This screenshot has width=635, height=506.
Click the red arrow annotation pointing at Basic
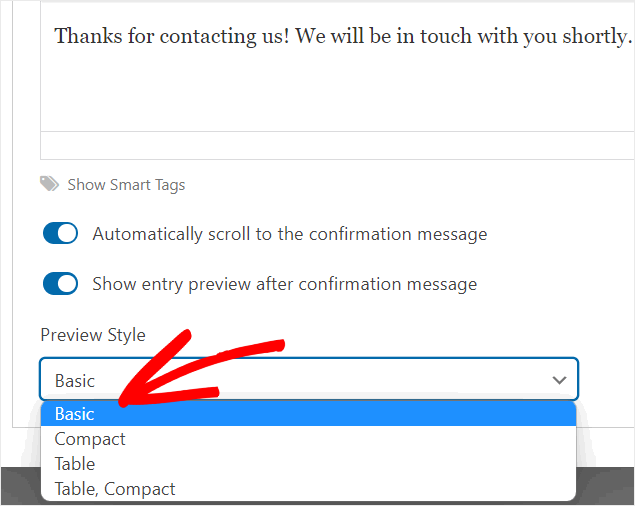tap(200, 365)
